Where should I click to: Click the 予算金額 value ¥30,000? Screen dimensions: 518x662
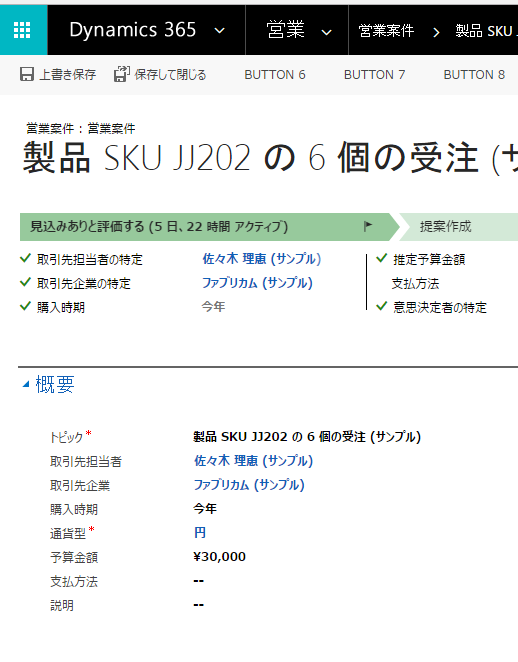point(219,557)
